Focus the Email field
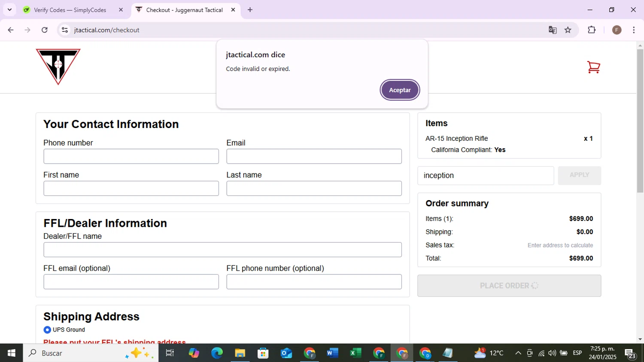Image resolution: width=644 pixels, height=362 pixels. click(x=314, y=156)
